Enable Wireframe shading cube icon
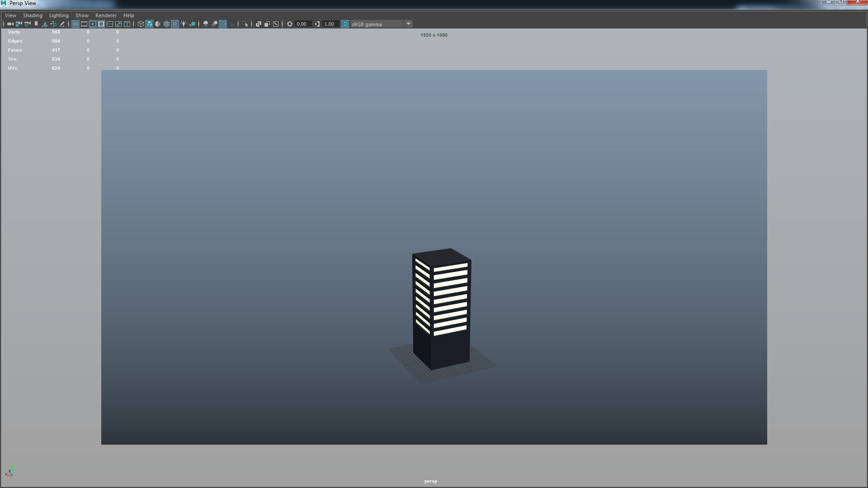This screenshot has width=868, height=488. [x=141, y=24]
